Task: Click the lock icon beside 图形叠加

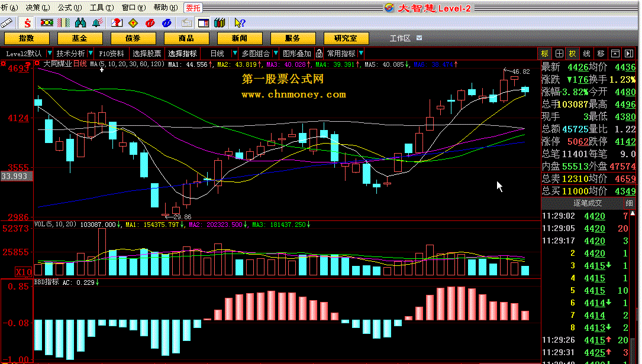Action: (320, 54)
